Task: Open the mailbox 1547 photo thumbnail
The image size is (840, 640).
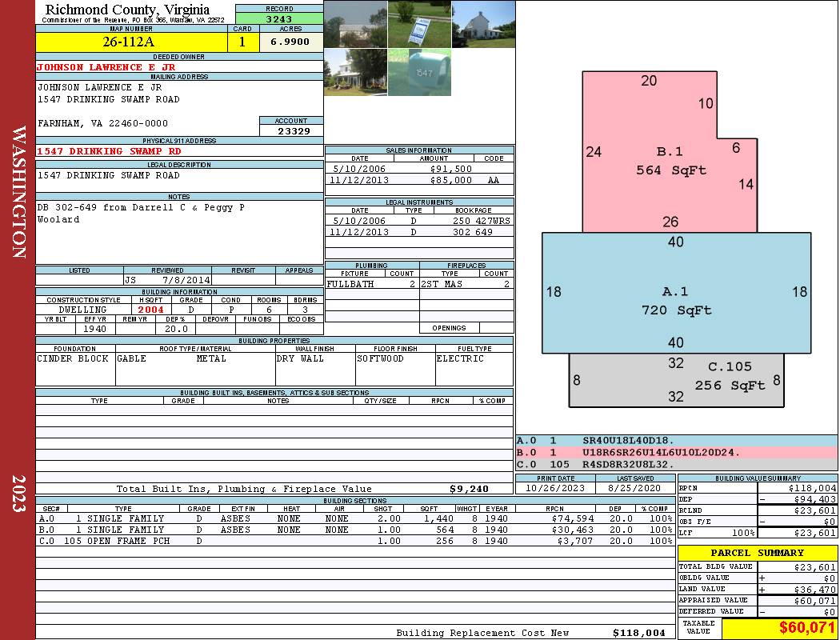Action: [419, 72]
